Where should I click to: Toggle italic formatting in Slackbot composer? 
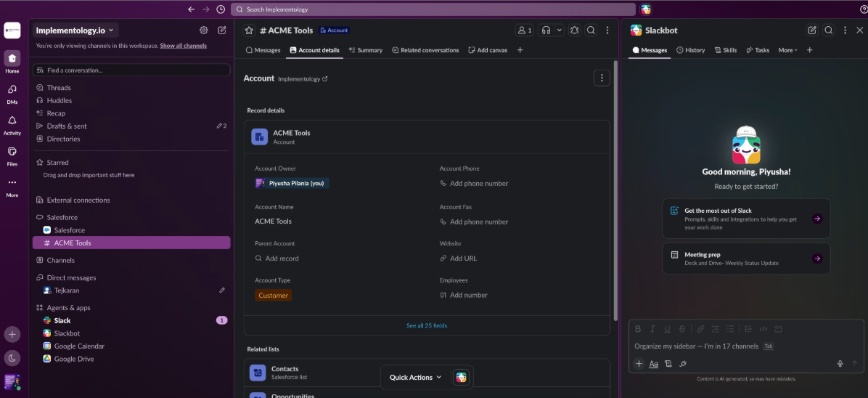pos(652,329)
